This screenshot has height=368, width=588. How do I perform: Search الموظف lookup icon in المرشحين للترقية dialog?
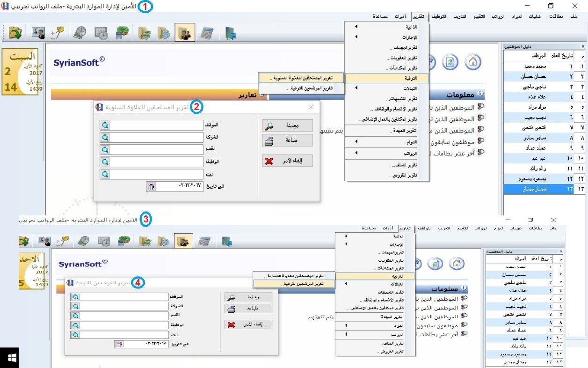click(75, 297)
